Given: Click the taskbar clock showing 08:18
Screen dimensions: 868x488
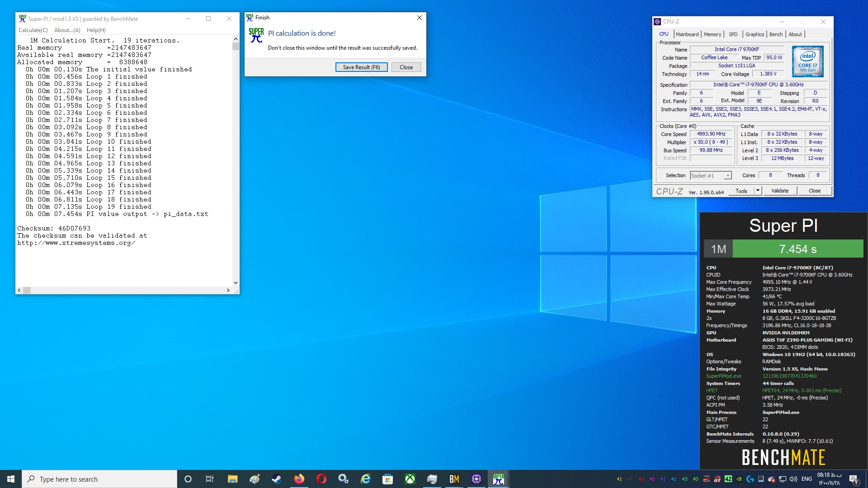Looking at the screenshot, I should 829,479.
